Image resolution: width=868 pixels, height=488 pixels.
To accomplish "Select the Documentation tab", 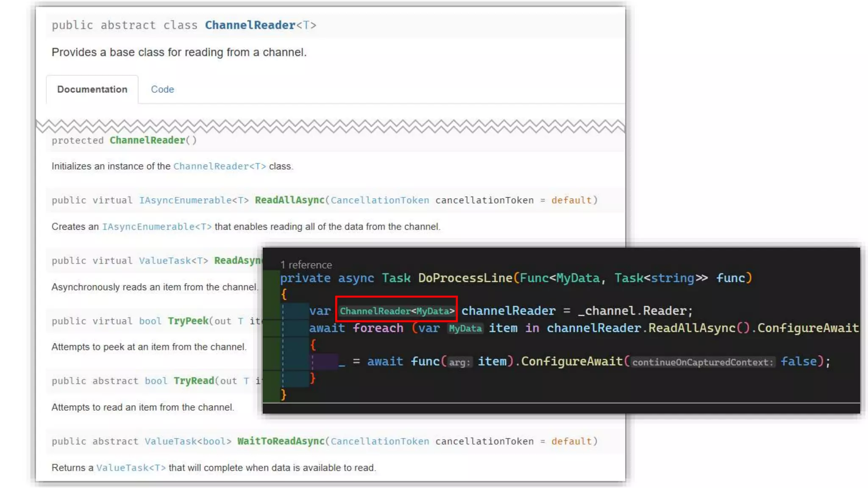I will [92, 89].
